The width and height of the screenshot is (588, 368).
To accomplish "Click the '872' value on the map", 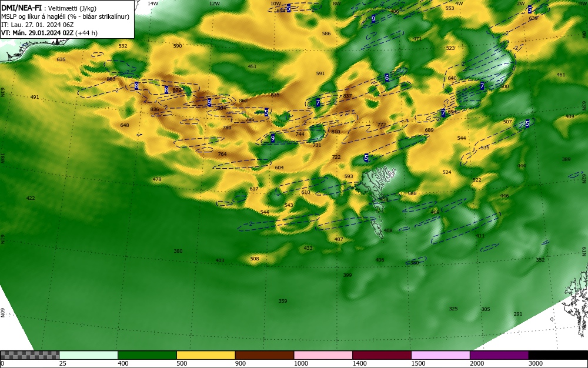I will point(177,90).
